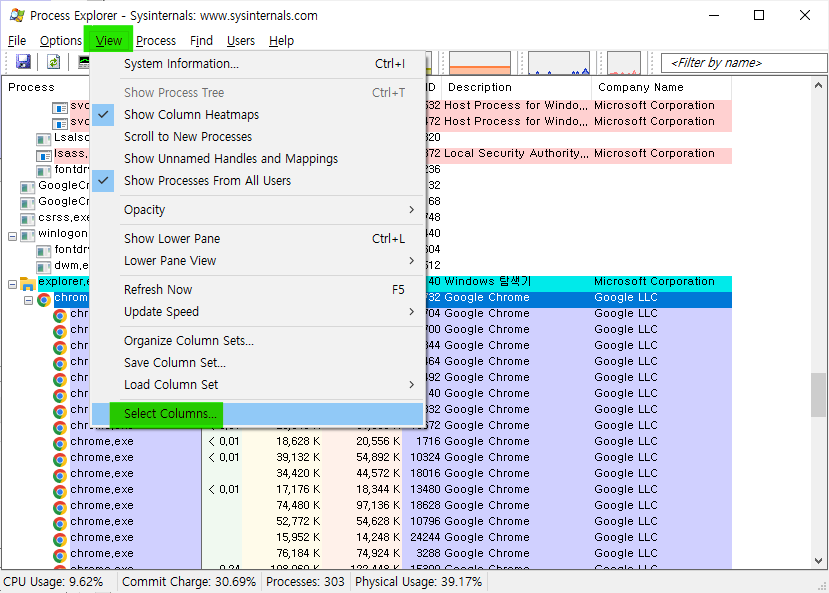Open the Process menu
This screenshot has height=593, width=829.
[x=155, y=41]
